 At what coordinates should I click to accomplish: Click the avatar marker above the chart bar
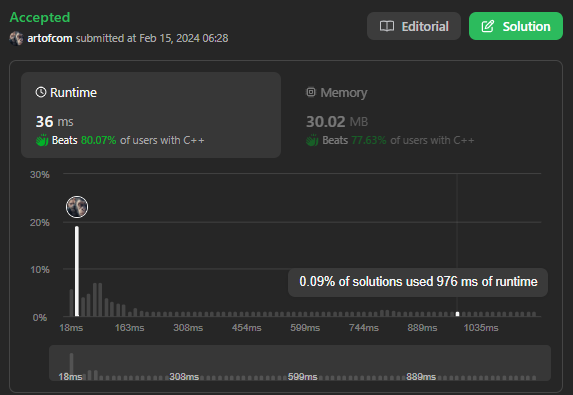click(77, 207)
